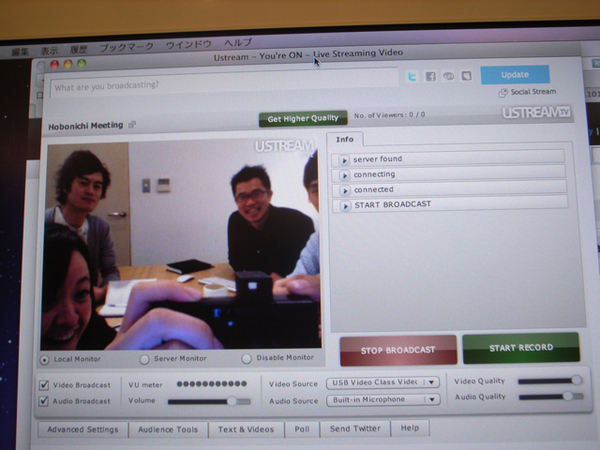Click the fourth social share icon

click(x=465, y=76)
